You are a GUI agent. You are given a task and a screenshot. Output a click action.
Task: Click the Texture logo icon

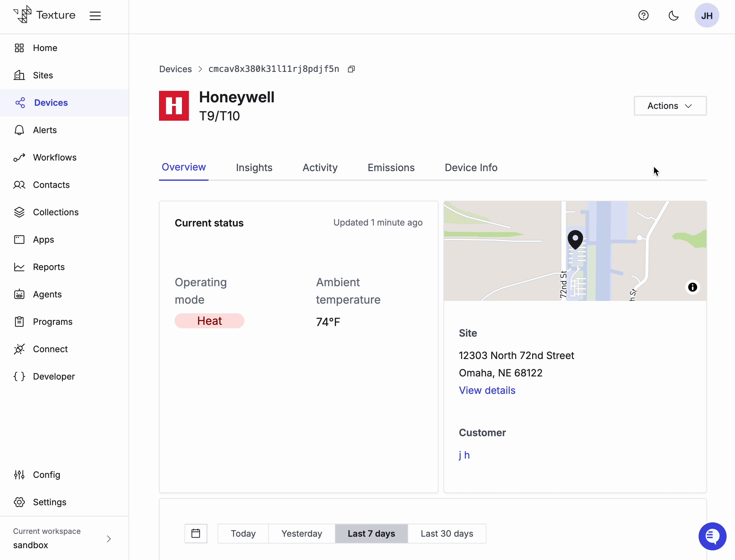click(22, 14)
